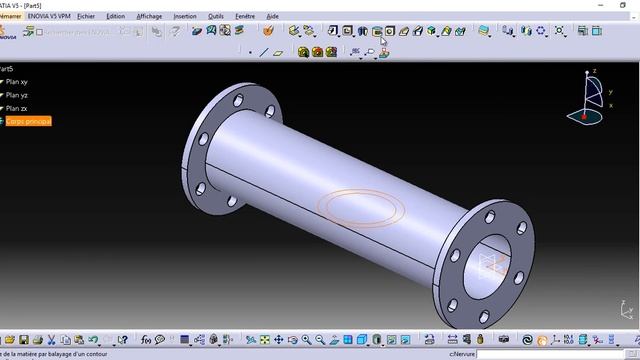Select the Hole tool
Image resolution: width=640 pixels, height=360 pixels.
coord(390,31)
